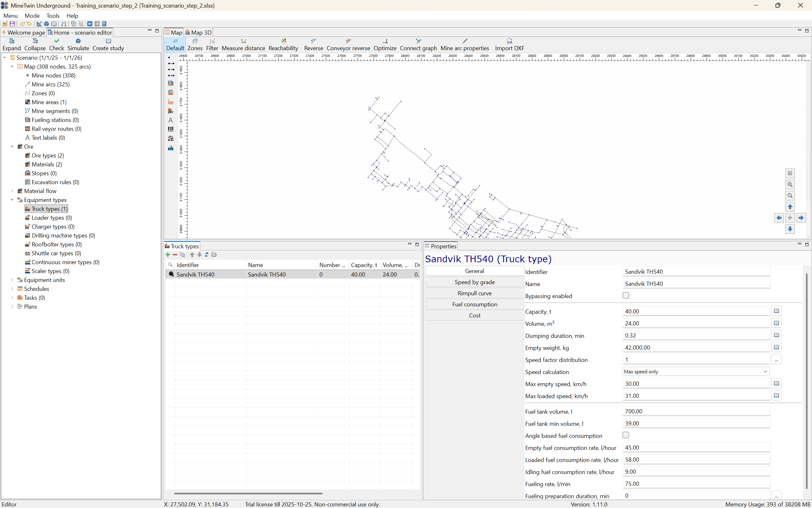
Task: Open Import DXF tool
Action: 509,44
